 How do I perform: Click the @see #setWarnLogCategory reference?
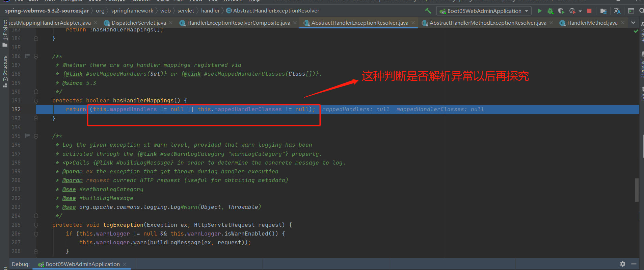click(x=111, y=190)
